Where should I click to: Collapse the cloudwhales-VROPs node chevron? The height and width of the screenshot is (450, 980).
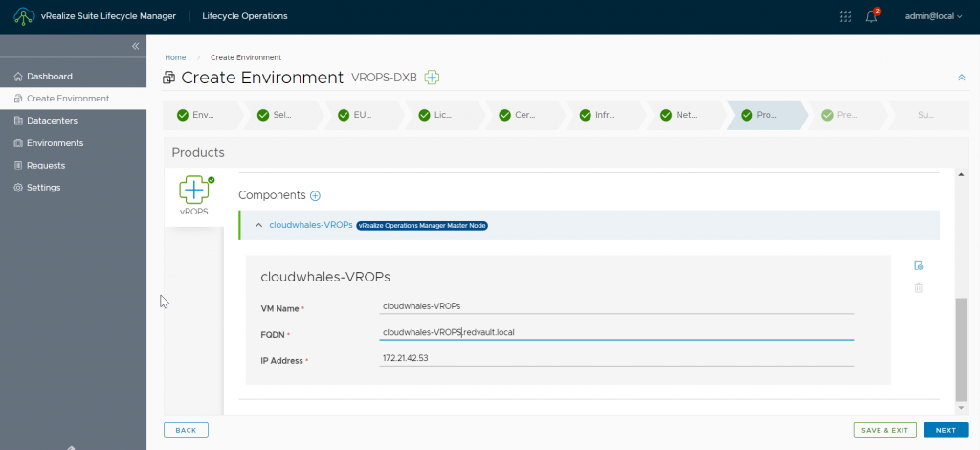tap(258, 226)
